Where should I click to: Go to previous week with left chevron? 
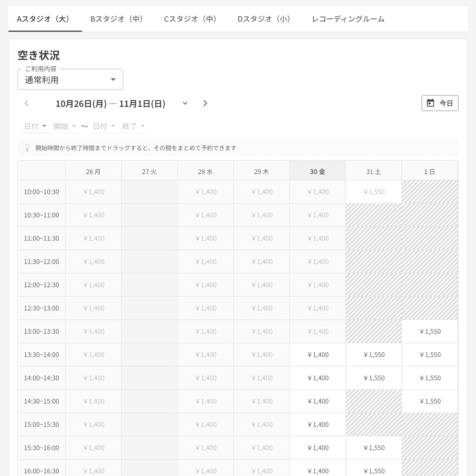[26, 103]
